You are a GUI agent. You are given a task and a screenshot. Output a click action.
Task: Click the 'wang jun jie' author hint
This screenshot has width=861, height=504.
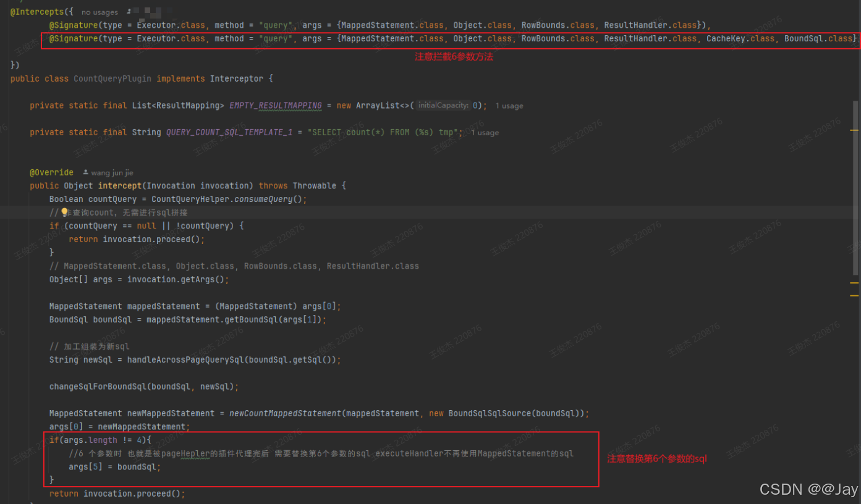(x=112, y=173)
